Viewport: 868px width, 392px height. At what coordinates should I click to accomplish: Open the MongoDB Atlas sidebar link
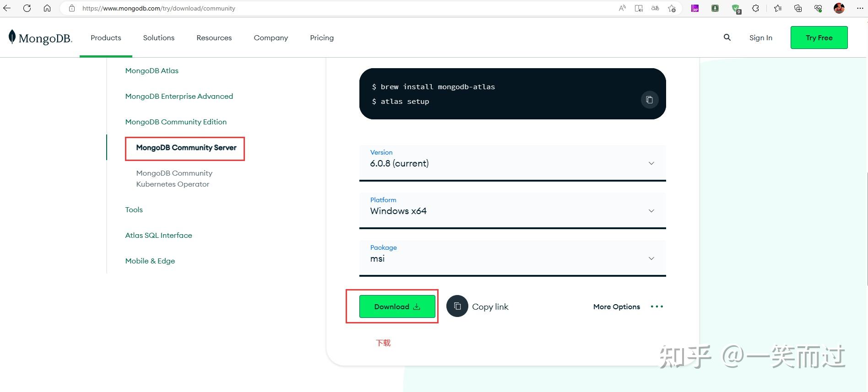coord(152,70)
